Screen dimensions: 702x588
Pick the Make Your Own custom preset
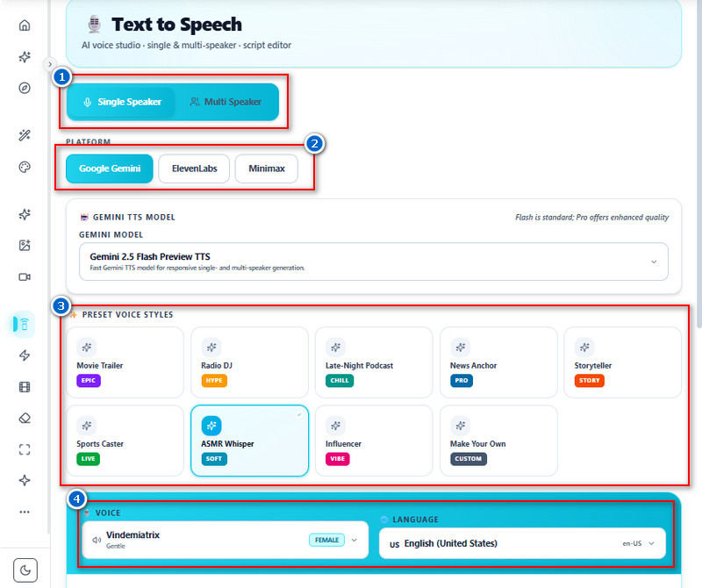click(498, 441)
